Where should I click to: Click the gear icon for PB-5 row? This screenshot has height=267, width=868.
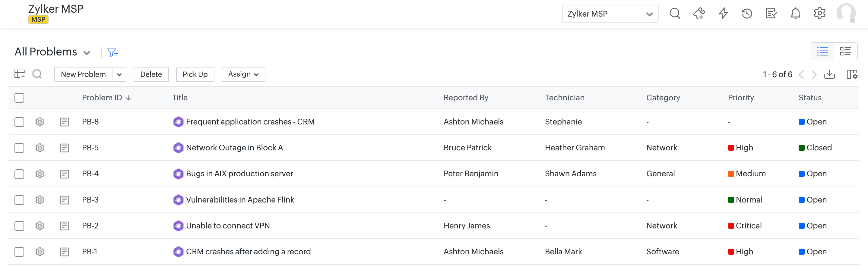coord(40,148)
